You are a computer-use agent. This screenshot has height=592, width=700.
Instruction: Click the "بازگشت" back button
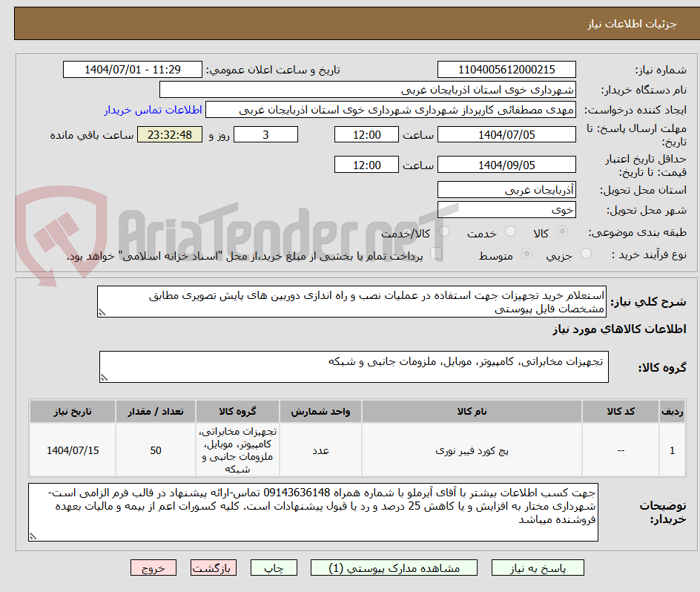(214, 568)
